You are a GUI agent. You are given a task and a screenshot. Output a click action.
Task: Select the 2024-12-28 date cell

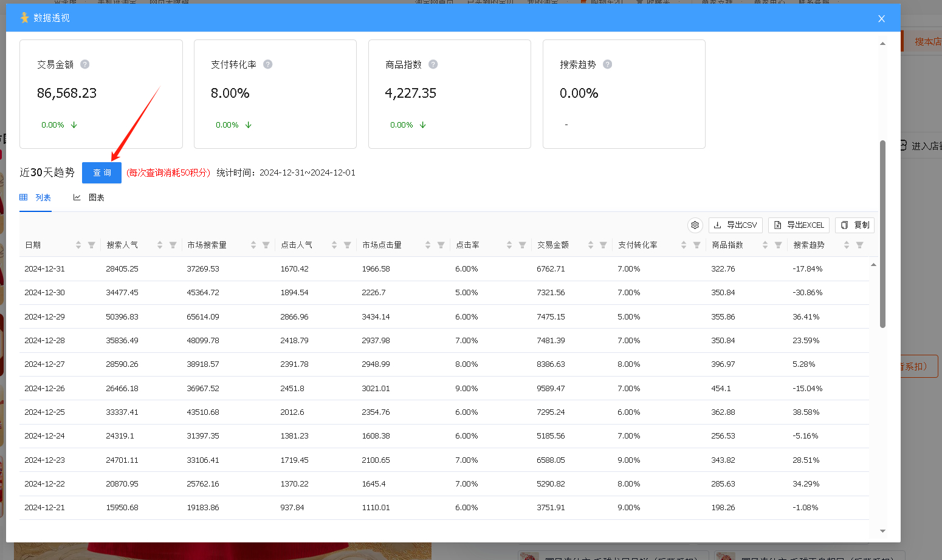point(44,341)
